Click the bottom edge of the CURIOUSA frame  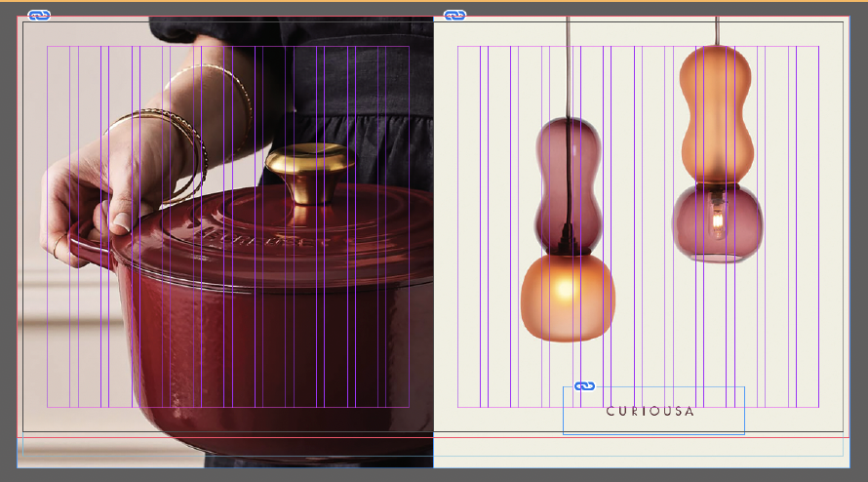tap(653, 434)
